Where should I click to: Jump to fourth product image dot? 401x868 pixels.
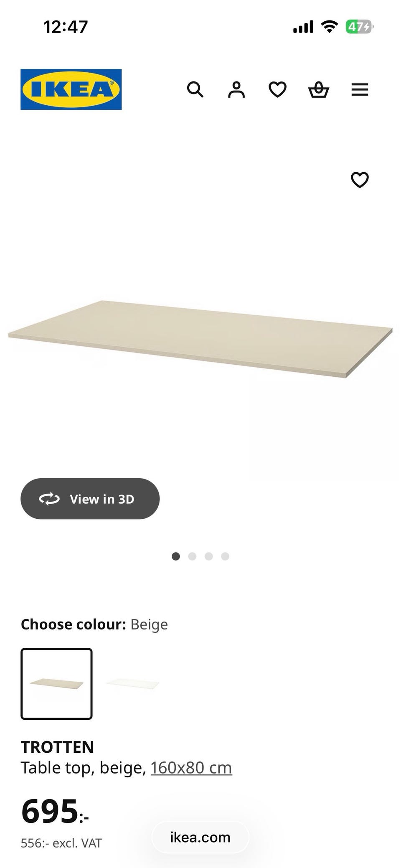[x=225, y=556]
